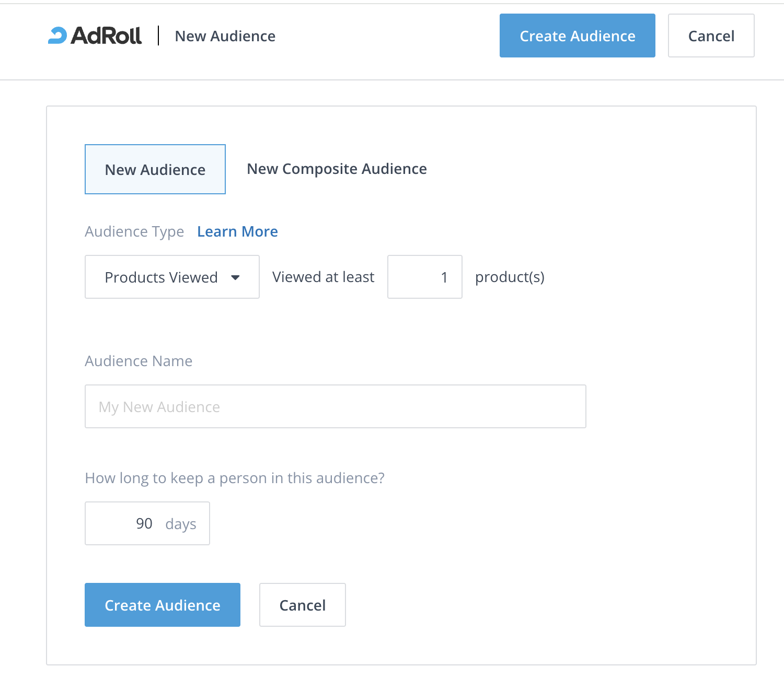This screenshot has width=784, height=679.
Task: Click the New Audience page title in header
Action: point(225,36)
